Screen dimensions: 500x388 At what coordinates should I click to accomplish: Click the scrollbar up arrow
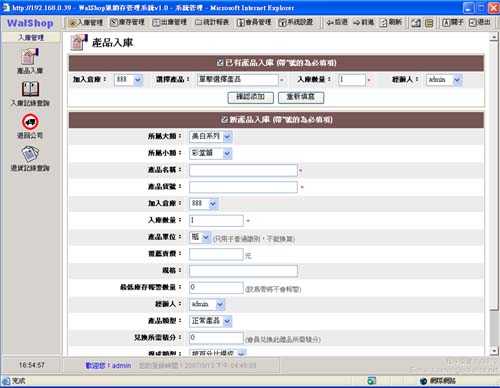pyautogui.click(x=494, y=37)
